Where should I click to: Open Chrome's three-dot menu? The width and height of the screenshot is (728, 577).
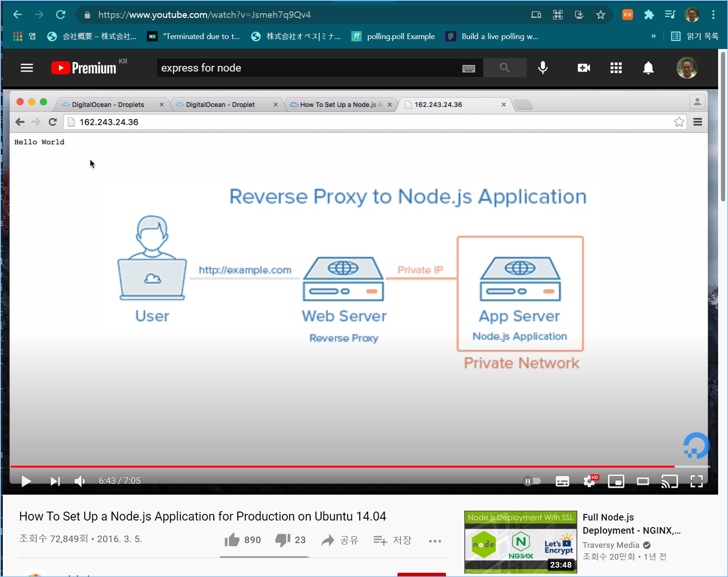click(x=713, y=15)
